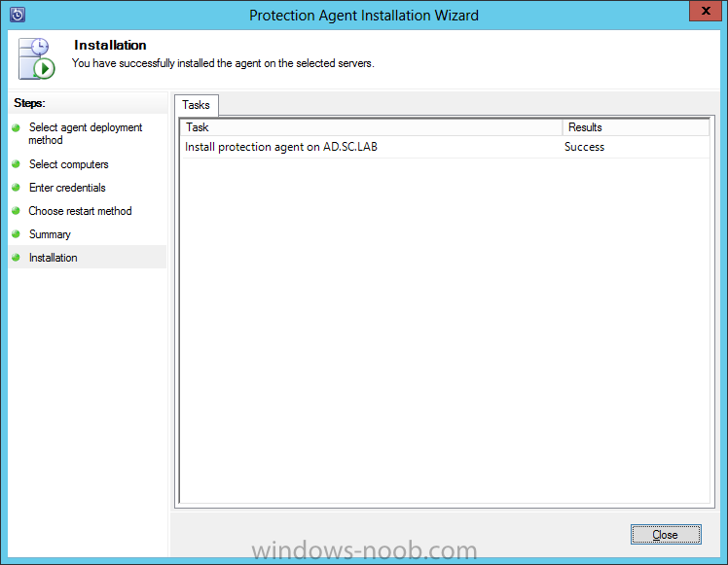Click green bullet beside Installation step
Screen dimensions: 728x565
click(16, 258)
